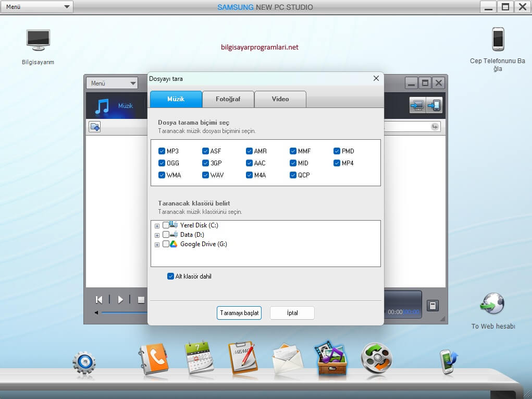Check the Google Drive (G:) folder checkbox
This screenshot has height=399, width=532.
(x=166, y=244)
